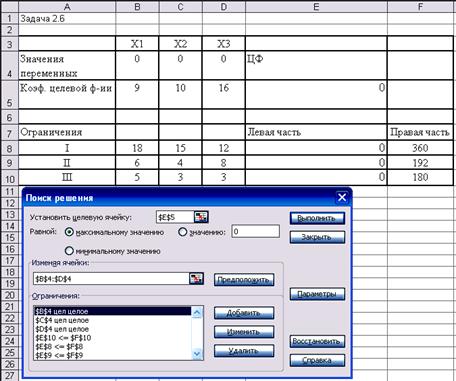Click cell with value 5 in row III
This screenshot has width=456, height=381.
137,177
